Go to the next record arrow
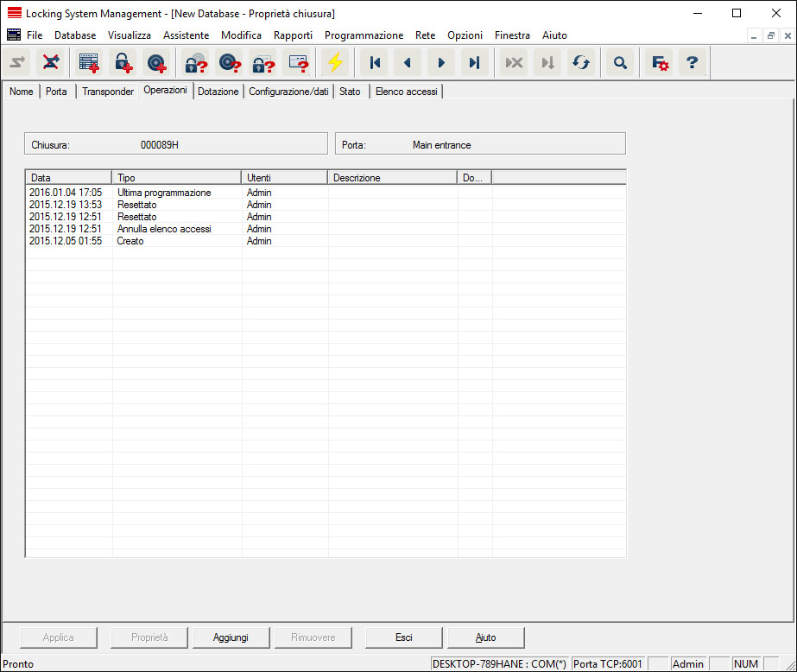This screenshot has width=797, height=672. (x=441, y=63)
